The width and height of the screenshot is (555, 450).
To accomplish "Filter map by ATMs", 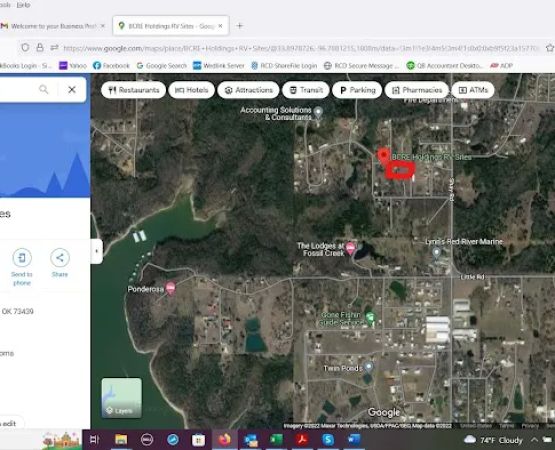I will 473,90.
